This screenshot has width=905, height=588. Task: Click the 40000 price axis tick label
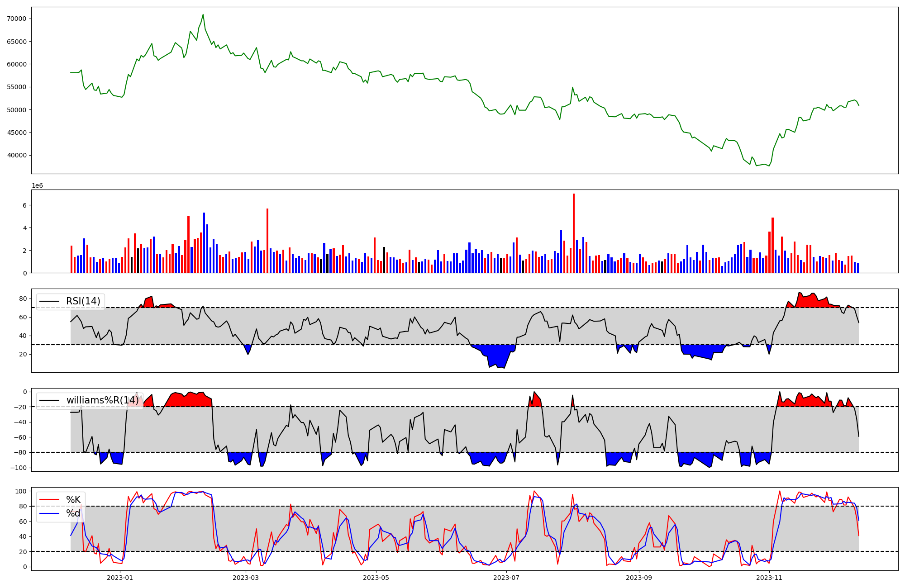17,155
